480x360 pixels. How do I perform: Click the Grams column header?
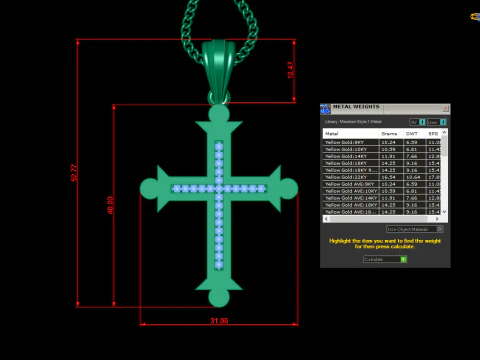(391, 134)
